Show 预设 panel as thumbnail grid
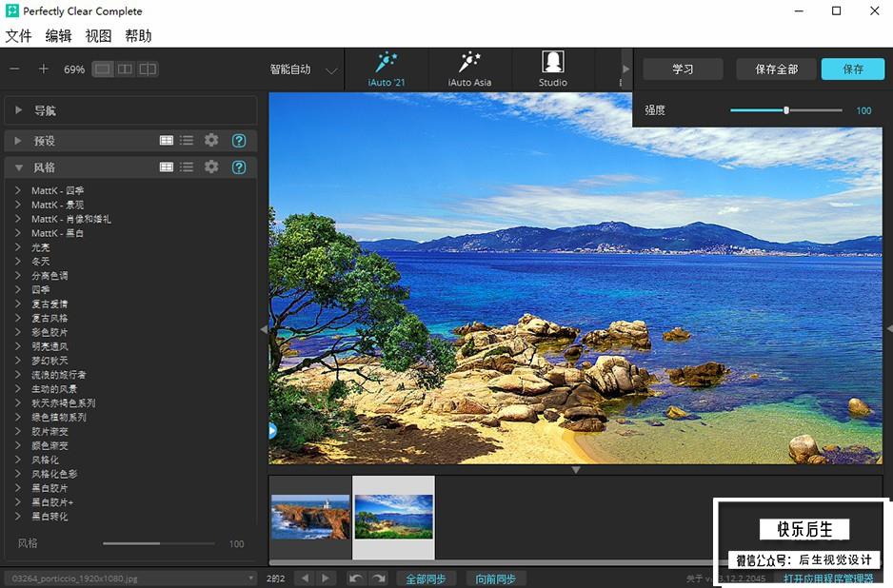This screenshot has height=588, width=893. point(167,140)
